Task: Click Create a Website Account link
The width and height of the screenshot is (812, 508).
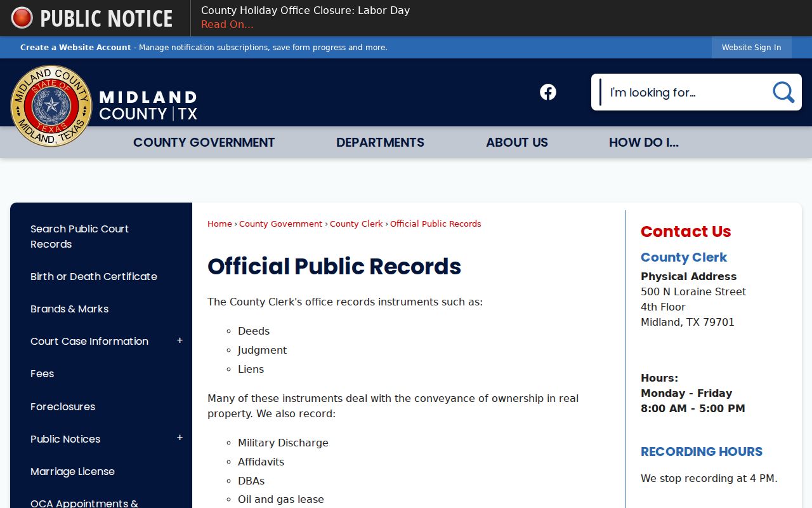Action: 75,48
